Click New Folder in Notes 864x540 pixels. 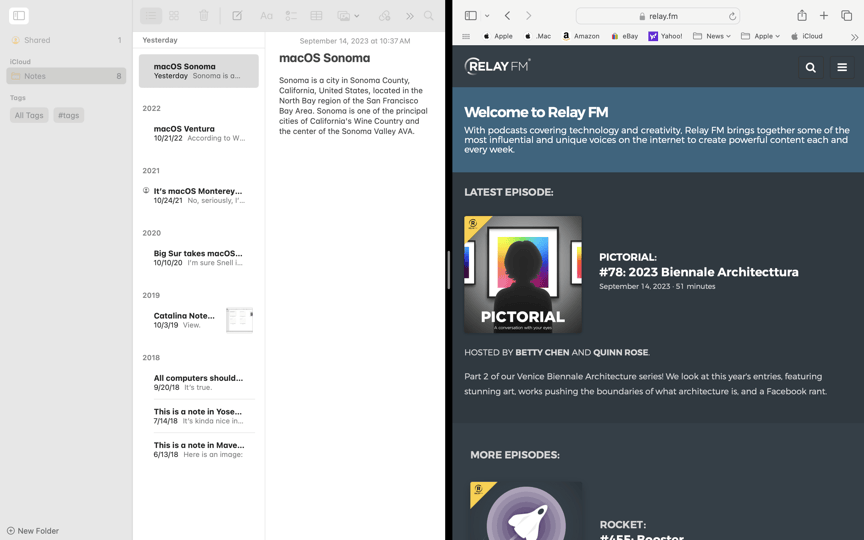coord(33,531)
